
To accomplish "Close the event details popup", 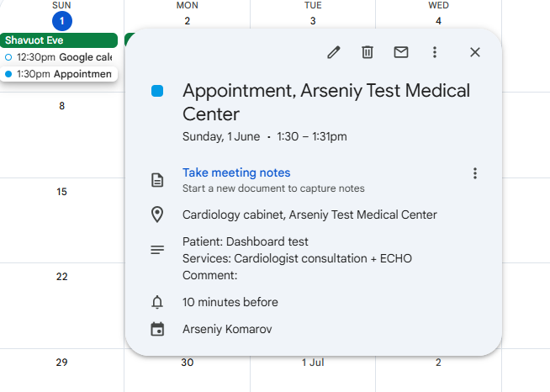I will coord(475,52).
